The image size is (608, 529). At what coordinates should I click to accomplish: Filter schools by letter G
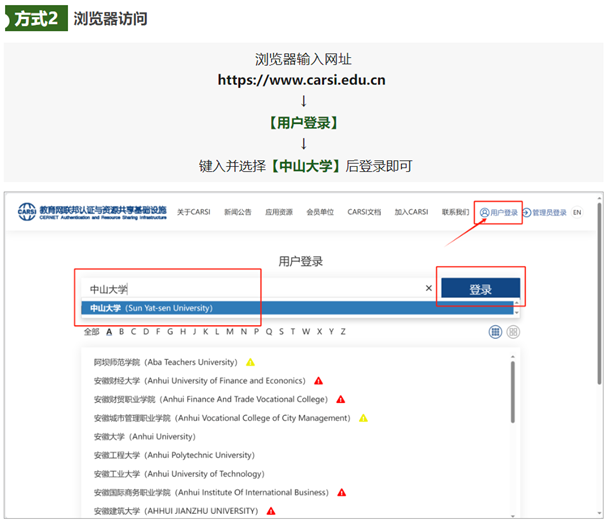170,332
